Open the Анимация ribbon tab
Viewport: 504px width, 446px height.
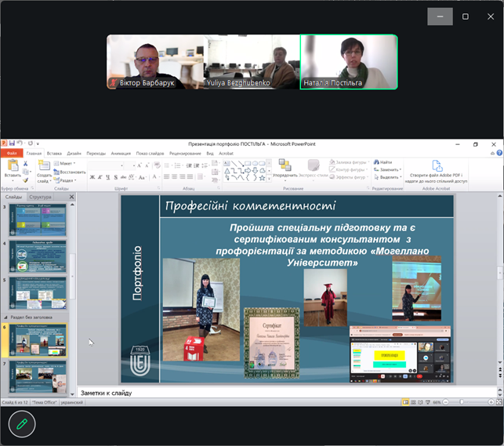(x=121, y=154)
